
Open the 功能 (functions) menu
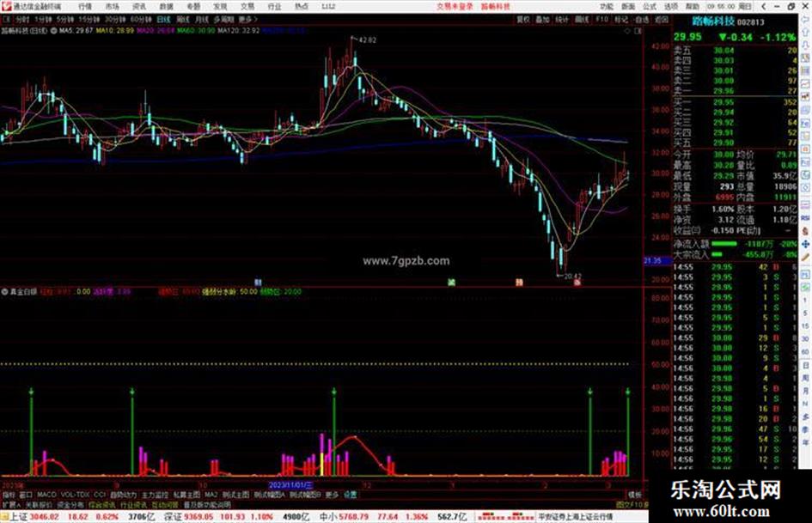click(607, 6)
